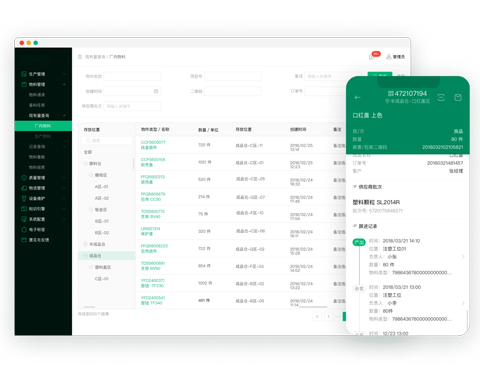This screenshot has width=480, height=372.
Task: Click the location search box in 存放位置 panel
Action: (x=107, y=141)
